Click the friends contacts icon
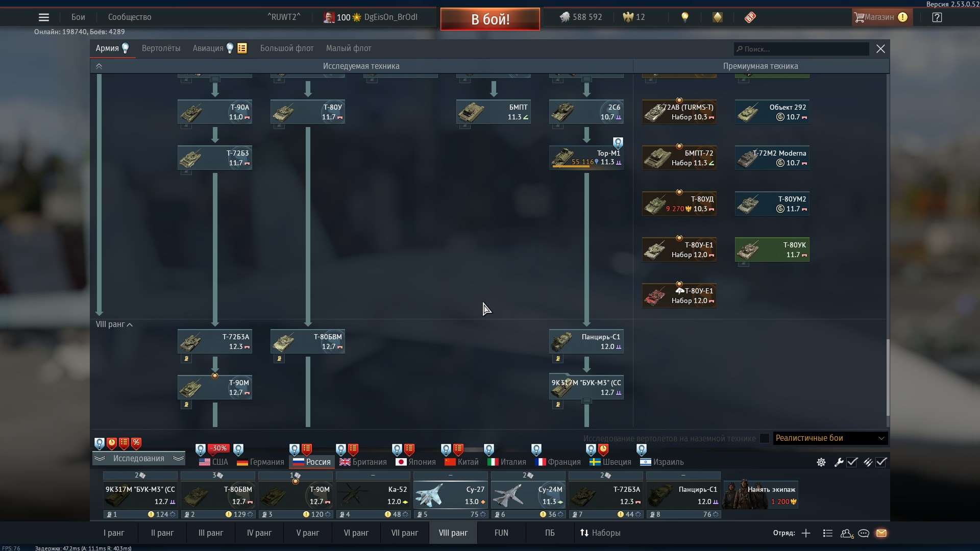 [846, 533]
